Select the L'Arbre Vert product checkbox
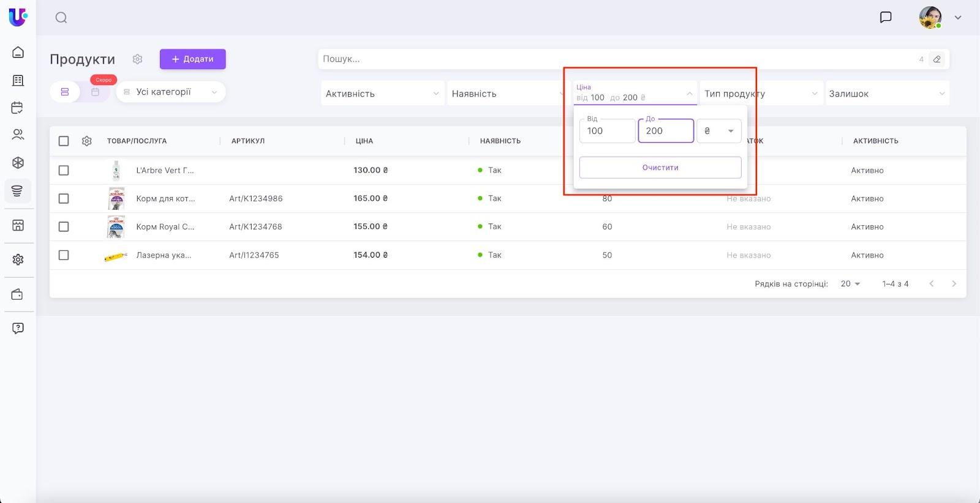Viewport: 980px width, 503px height. (x=64, y=171)
